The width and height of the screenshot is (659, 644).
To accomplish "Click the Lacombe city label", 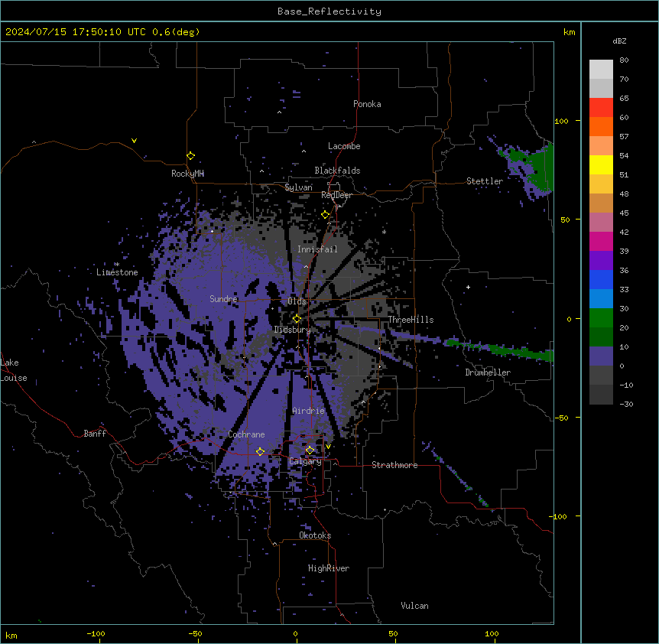I will (344, 146).
